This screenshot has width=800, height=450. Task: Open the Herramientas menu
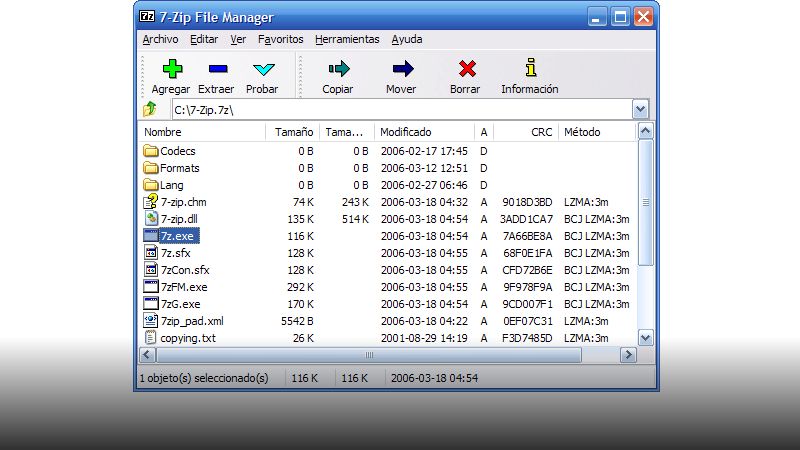click(347, 39)
